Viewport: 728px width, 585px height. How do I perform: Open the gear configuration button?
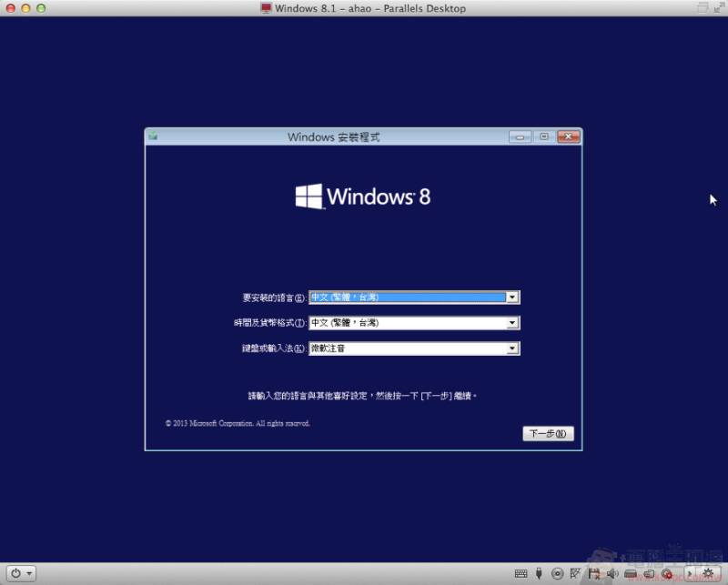tap(708, 574)
